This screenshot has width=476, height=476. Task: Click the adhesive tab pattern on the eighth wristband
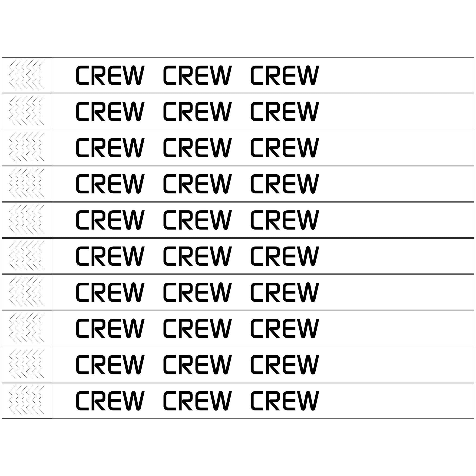[26, 328]
